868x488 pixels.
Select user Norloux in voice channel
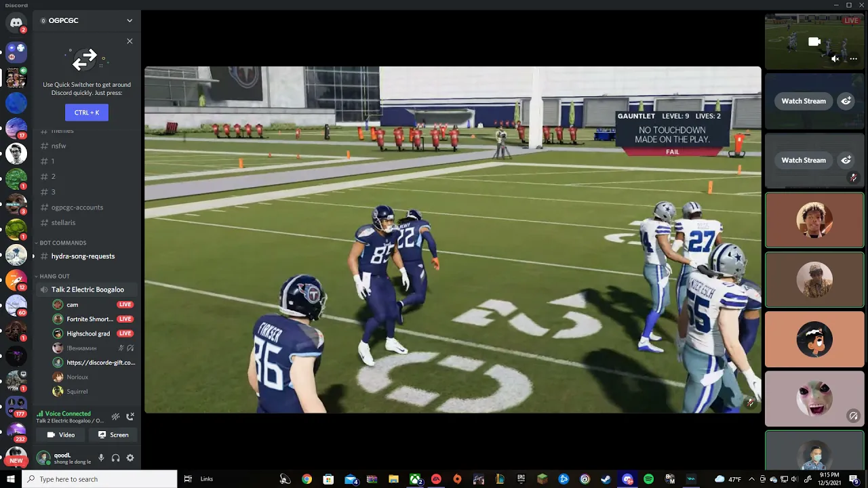(x=94, y=377)
